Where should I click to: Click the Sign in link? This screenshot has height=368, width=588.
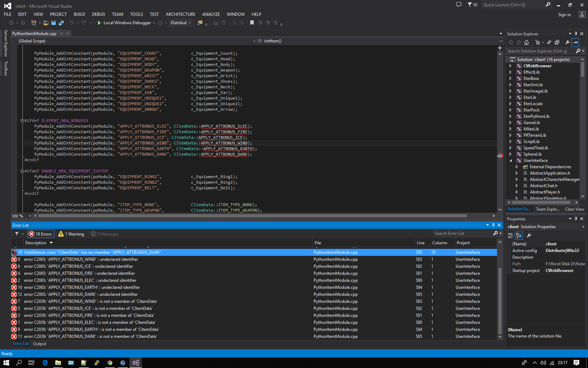tap(564, 15)
